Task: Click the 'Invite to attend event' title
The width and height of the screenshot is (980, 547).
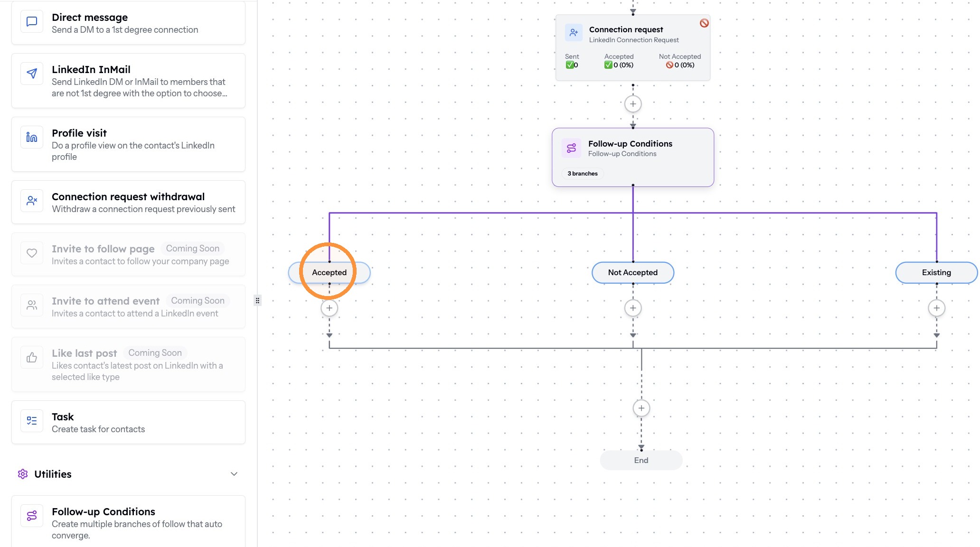Action: 105,301
